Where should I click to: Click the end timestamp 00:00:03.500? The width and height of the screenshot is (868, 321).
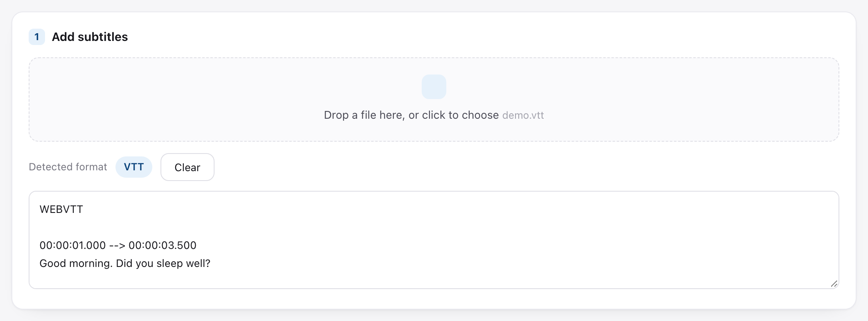(163, 245)
